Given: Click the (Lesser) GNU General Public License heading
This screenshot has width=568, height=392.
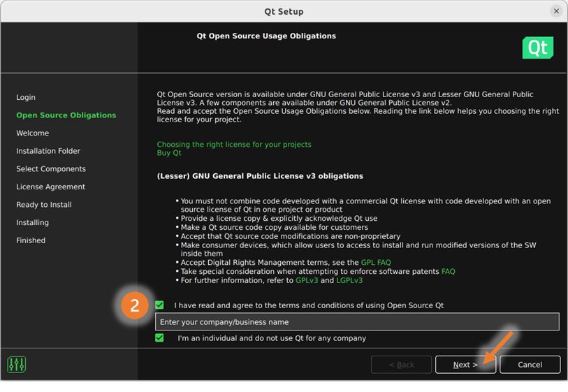Looking at the screenshot, I should pos(260,176).
